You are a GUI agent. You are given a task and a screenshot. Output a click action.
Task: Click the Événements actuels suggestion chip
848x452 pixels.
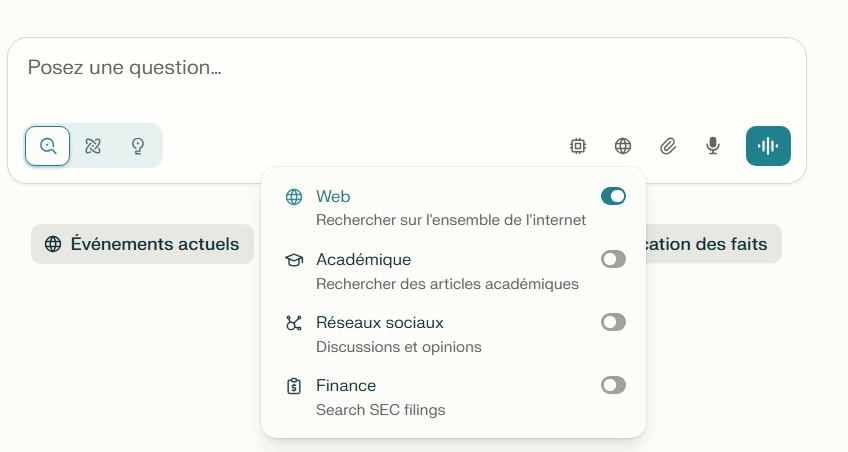pyautogui.click(x=142, y=244)
